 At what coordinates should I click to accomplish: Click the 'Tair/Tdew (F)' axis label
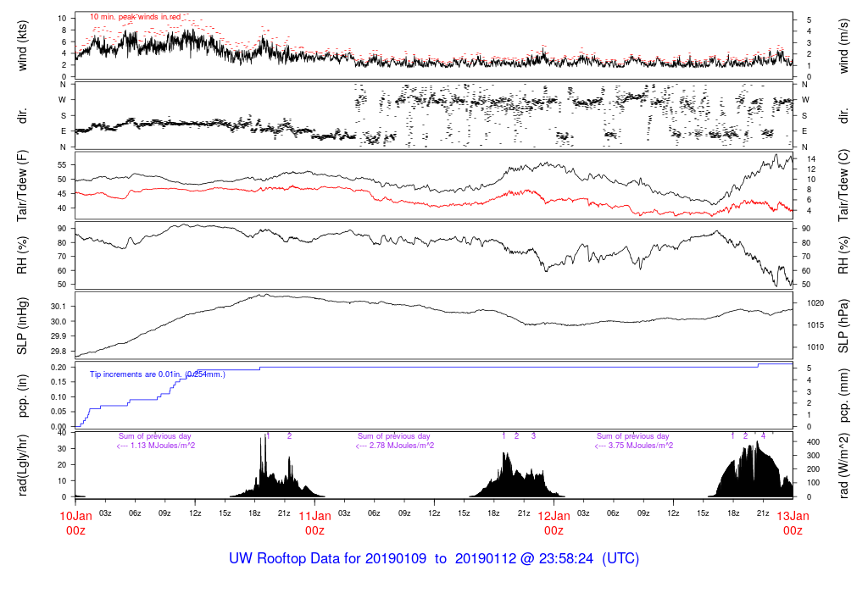click(22, 186)
